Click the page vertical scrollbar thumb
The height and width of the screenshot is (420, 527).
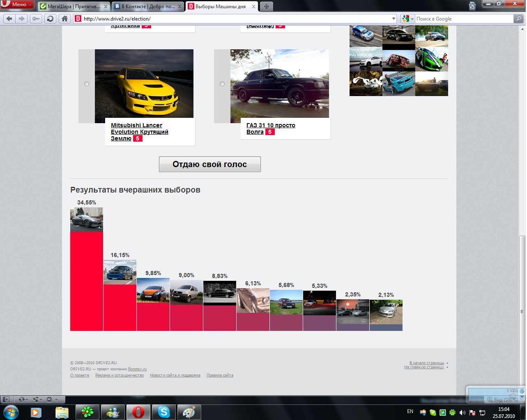(x=522, y=312)
